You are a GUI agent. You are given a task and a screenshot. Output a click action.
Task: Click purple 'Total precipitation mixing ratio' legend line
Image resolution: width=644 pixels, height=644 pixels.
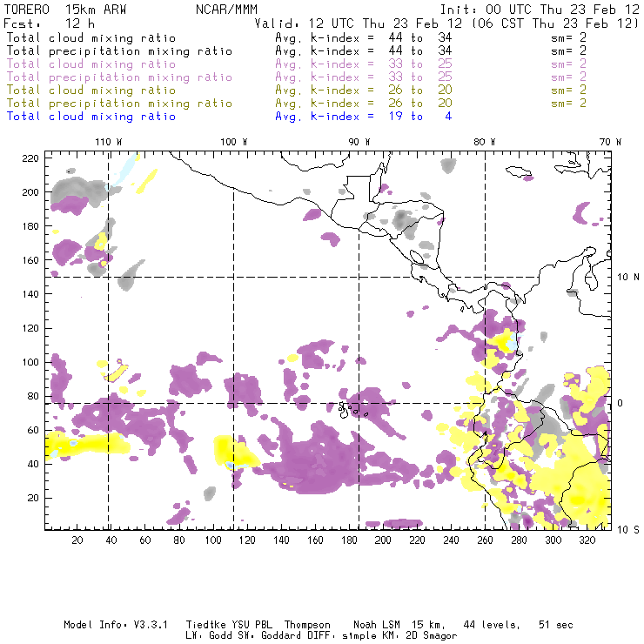pyautogui.click(x=119, y=77)
